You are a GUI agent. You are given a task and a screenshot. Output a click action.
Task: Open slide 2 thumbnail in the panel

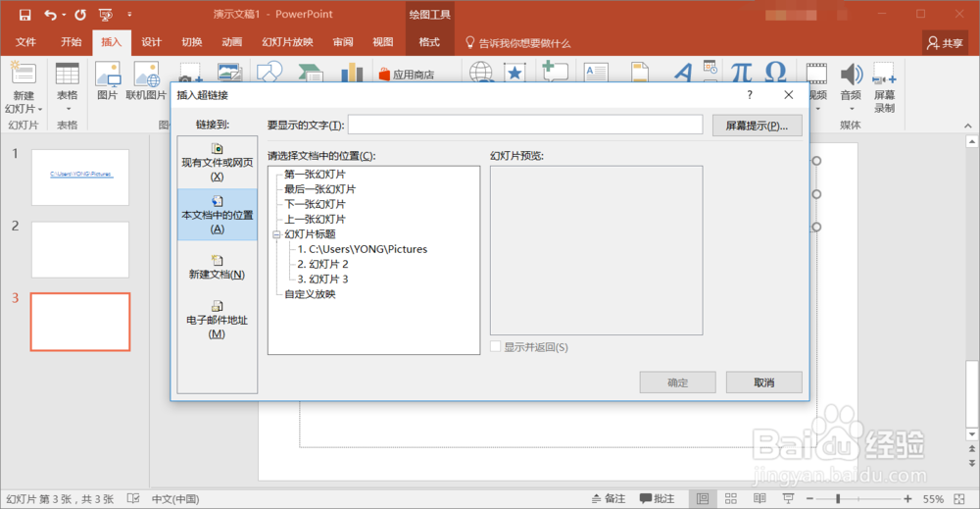tap(80, 249)
